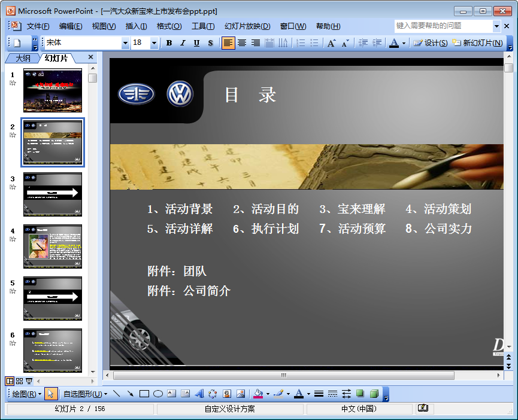The width and height of the screenshot is (518, 420).
Task: Select slide 4 thumbnail
Action: (x=53, y=246)
